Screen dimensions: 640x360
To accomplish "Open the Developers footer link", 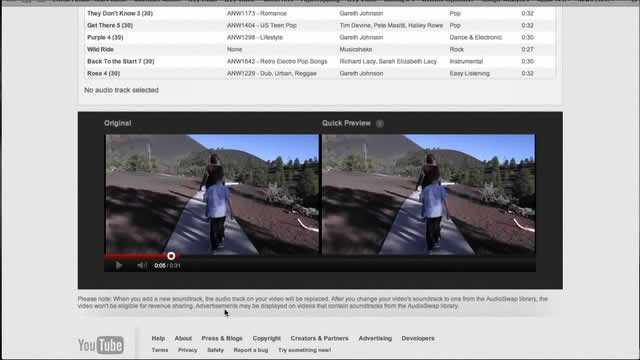I will (418, 338).
